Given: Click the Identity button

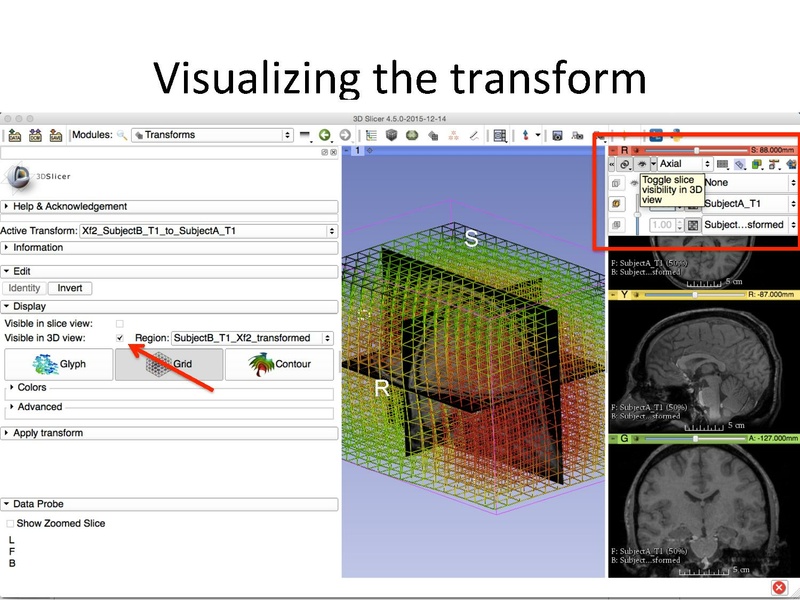Looking at the screenshot, I should coord(25,288).
